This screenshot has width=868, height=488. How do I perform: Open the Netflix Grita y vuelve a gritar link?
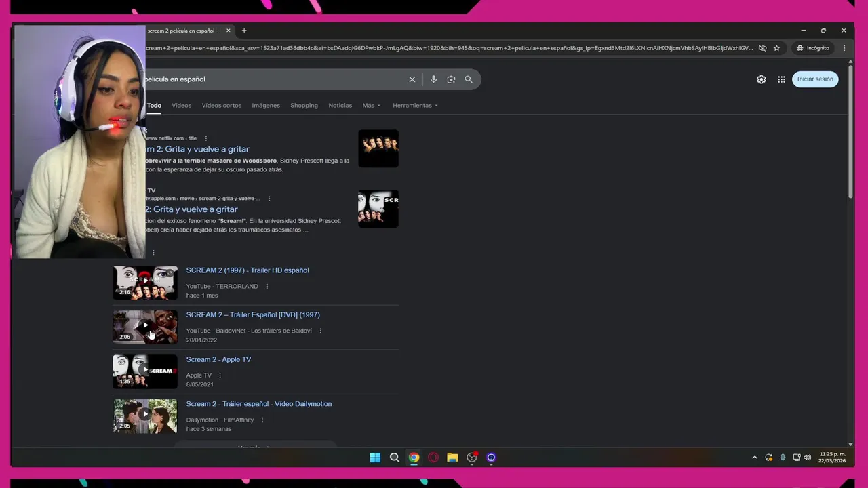(197, 149)
